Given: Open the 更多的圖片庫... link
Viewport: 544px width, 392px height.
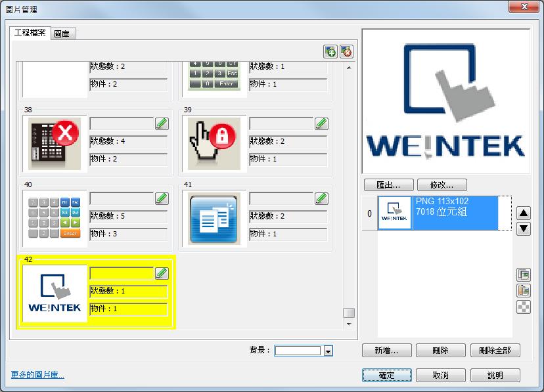Looking at the screenshot, I should 37,375.
